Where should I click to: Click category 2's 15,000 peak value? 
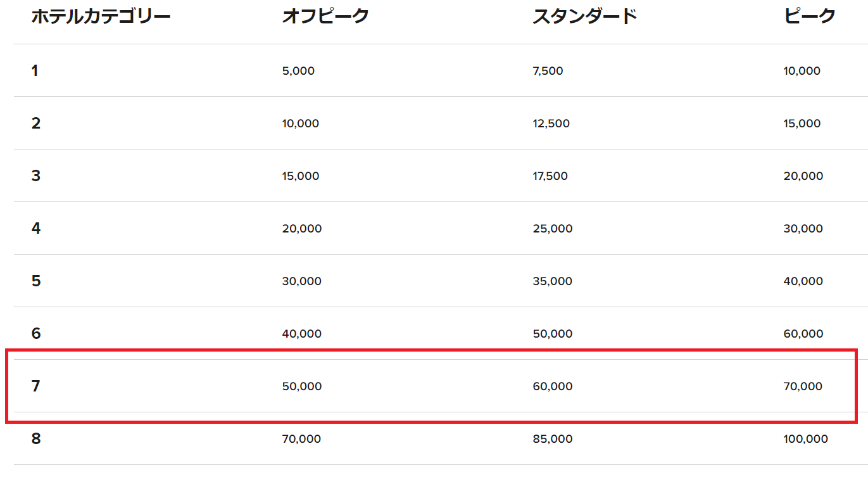tap(802, 124)
